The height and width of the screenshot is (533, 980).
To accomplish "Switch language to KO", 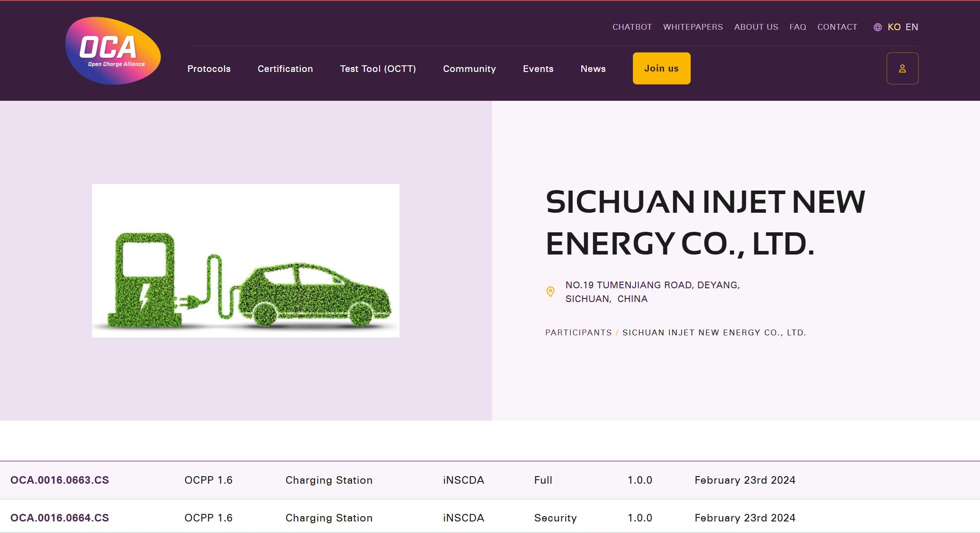I will click(894, 27).
